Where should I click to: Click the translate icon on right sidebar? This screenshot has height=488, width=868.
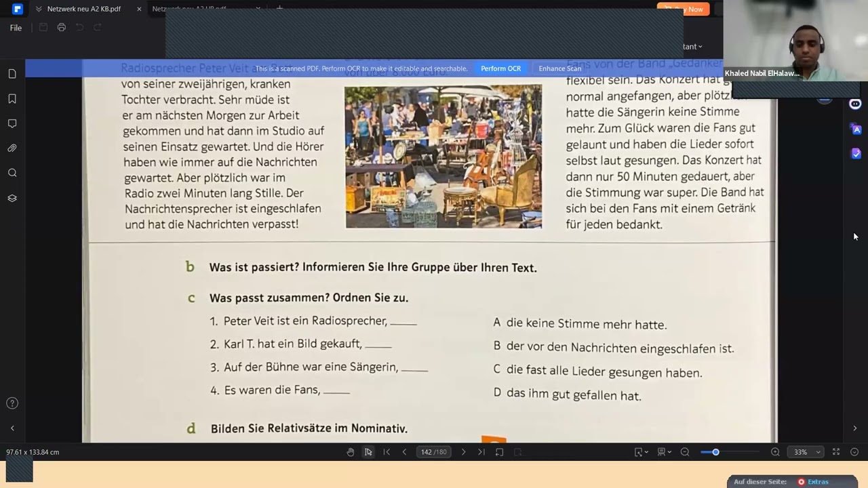(856, 129)
